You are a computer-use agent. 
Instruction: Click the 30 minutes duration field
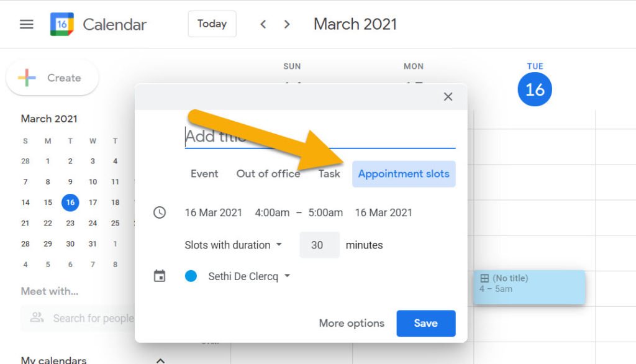click(319, 245)
